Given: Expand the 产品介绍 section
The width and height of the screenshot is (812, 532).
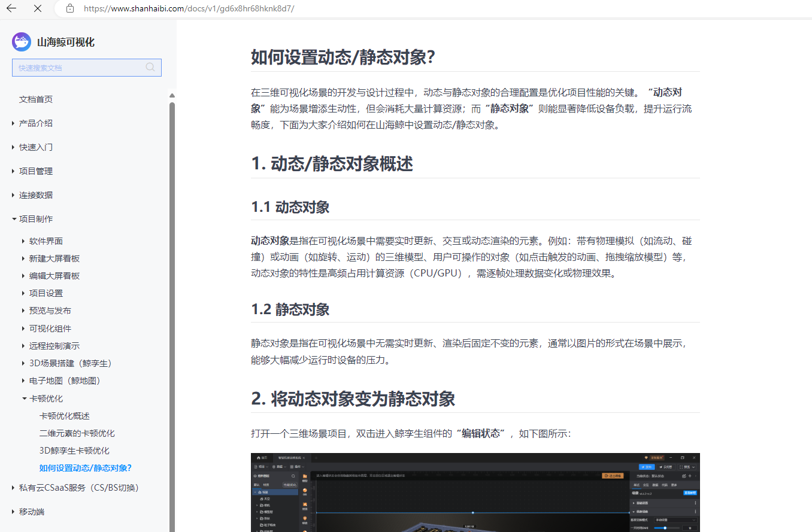Looking at the screenshot, I should (x=35, y=123).
